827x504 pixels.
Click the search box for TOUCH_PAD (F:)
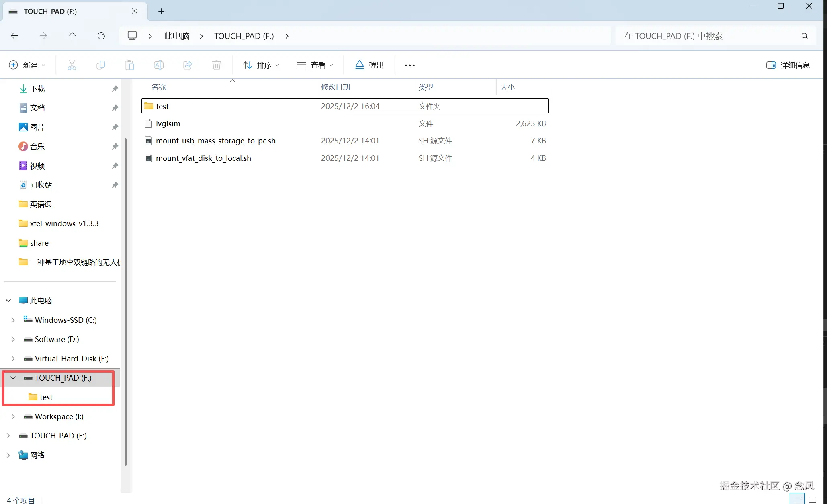point(707,36)
